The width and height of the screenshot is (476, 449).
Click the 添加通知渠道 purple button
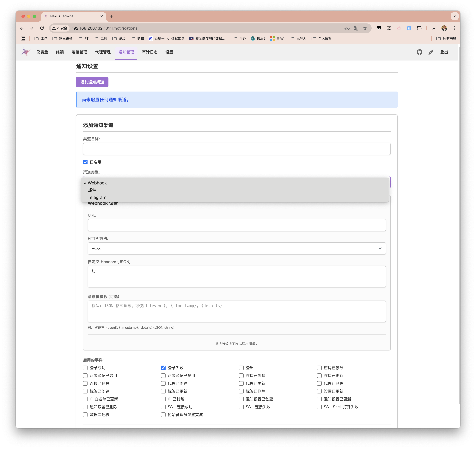pyautogui.click(x=92, y=82)
